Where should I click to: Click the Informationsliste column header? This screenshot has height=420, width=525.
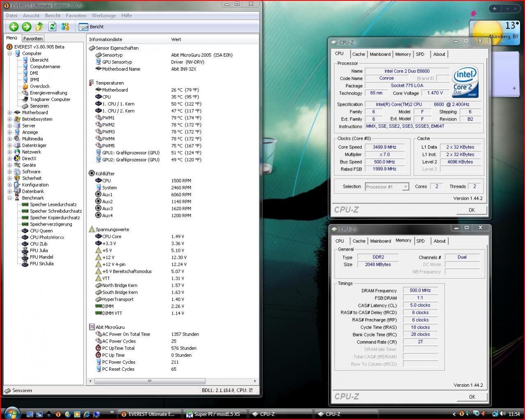point(128,39)
